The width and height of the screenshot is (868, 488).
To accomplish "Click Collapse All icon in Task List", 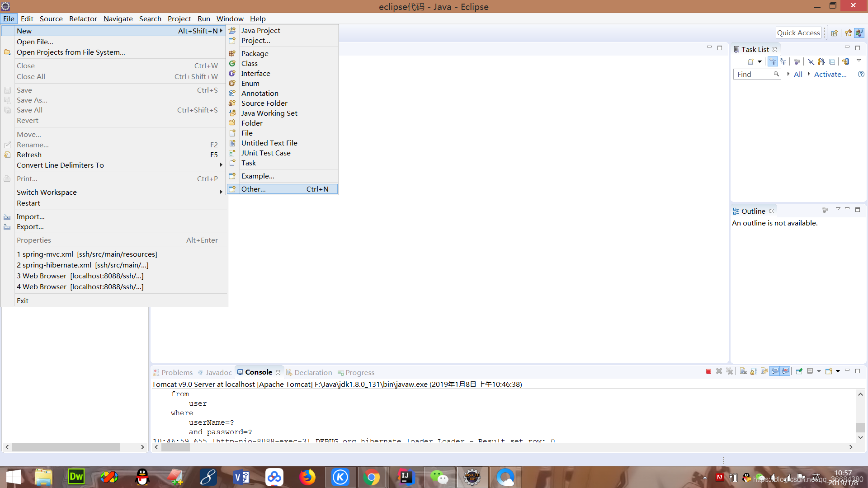I will pos(832,61).
